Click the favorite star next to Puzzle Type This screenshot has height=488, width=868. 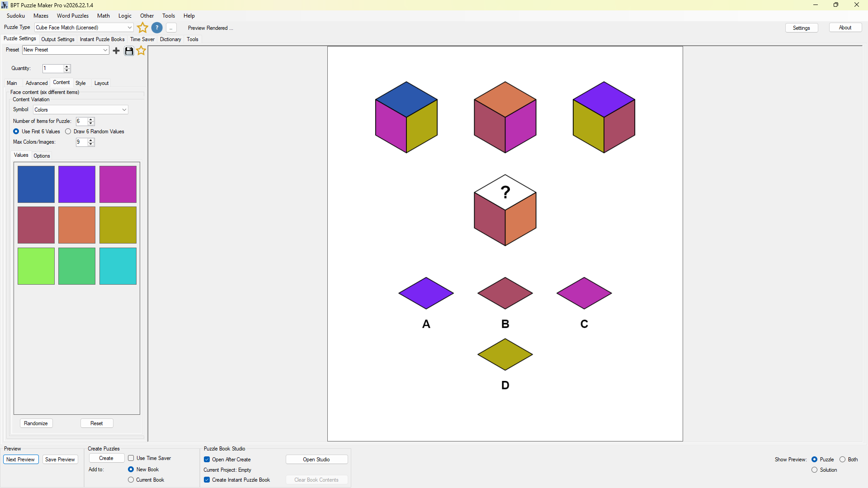(142, 28)
